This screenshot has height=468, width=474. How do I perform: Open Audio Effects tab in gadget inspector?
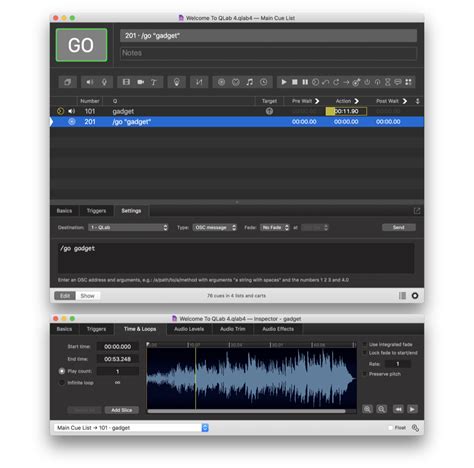(278, 329)
